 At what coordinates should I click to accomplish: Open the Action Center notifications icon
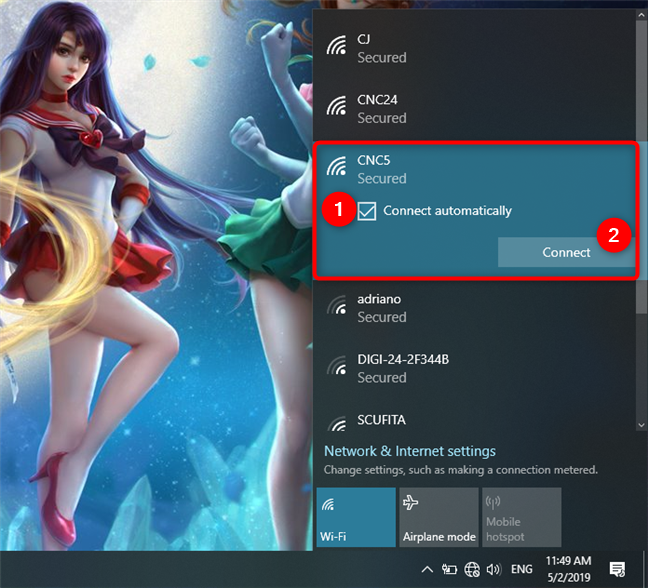coord(617,569)
